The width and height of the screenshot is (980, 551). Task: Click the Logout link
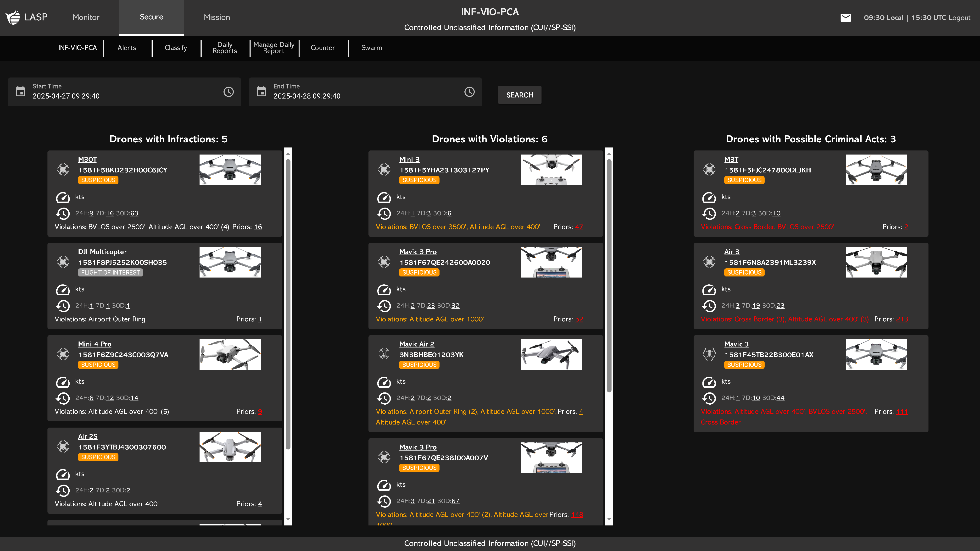pos(959,17)
